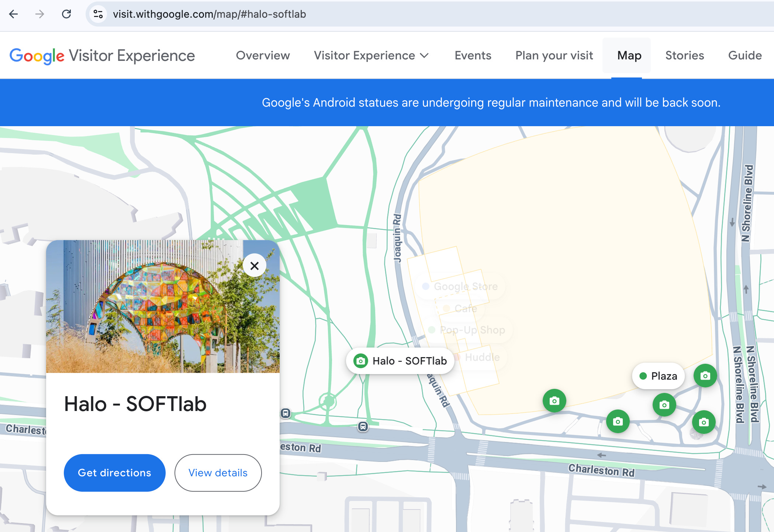Click the camera marker right of Plaza label

[705, 376]
